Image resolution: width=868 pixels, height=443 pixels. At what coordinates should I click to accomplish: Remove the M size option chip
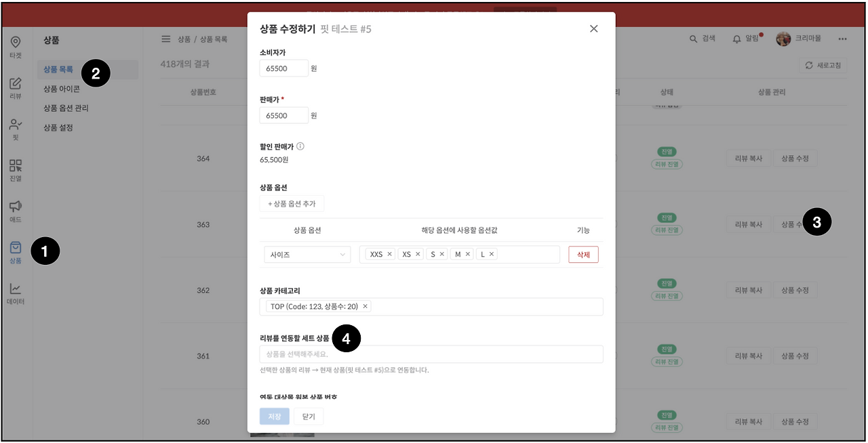(467, 253)
